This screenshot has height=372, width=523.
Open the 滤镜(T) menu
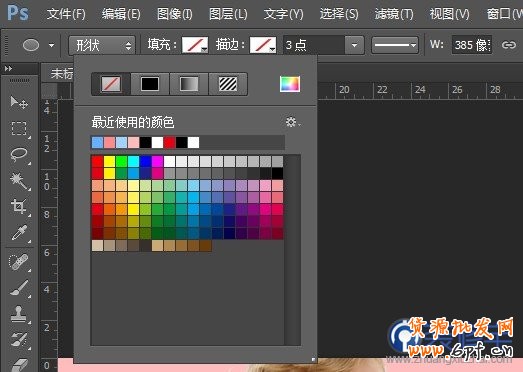click(394, 14)
